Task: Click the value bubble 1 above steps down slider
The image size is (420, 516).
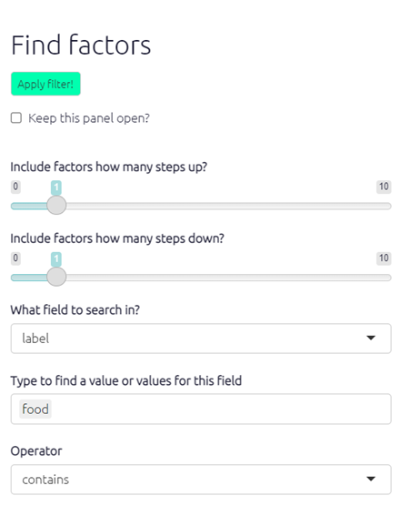Action: pyautogui.click(x=56, y=259)
